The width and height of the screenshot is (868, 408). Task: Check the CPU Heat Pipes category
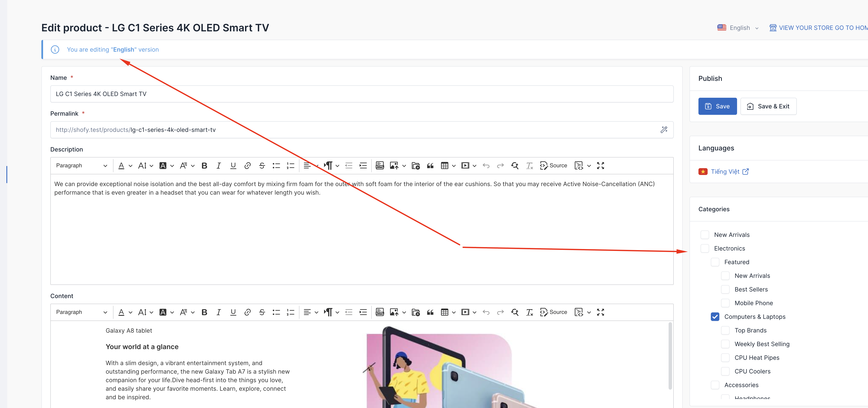(725, 358)
